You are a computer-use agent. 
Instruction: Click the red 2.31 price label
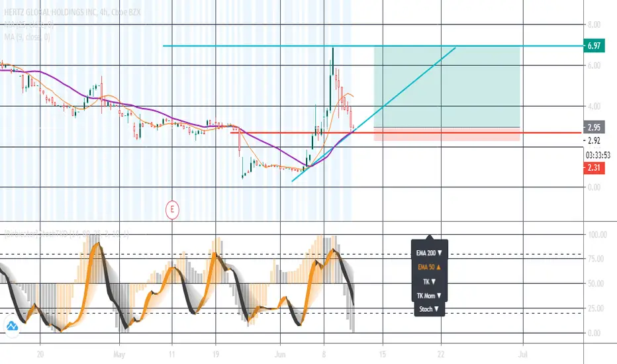(x=594, y=167)
